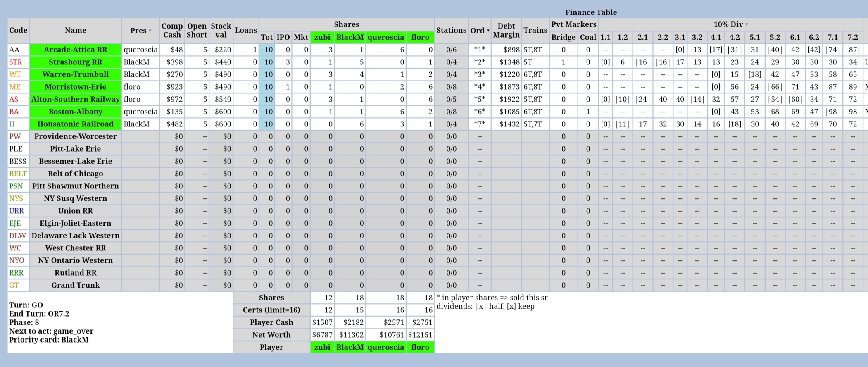Click the floro column header

click(x=420, y=37)
